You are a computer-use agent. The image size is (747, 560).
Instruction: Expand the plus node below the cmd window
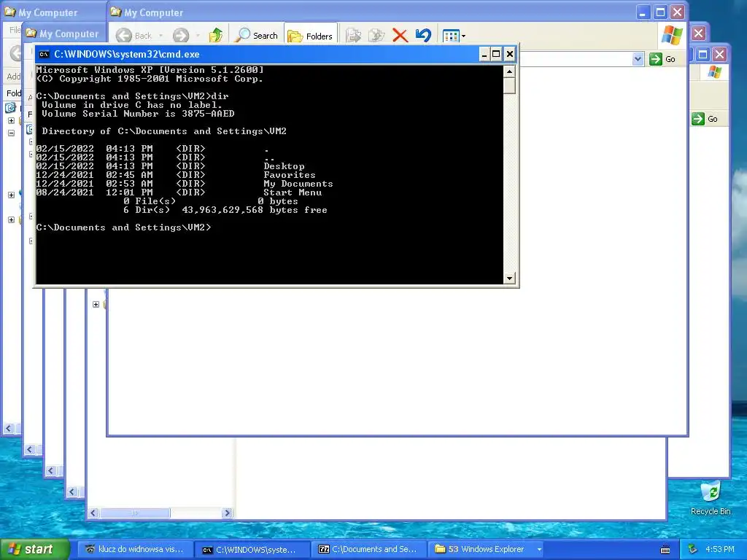(x=96, y=304)
